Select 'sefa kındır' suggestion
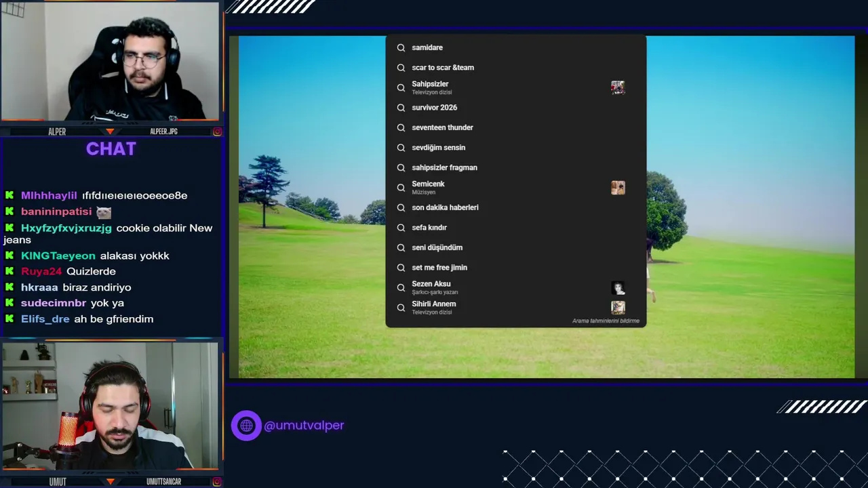868x488 pixels. click(515, 228)
